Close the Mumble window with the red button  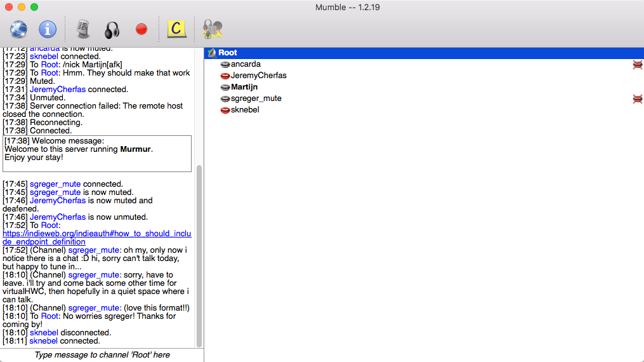pos(9,7)
